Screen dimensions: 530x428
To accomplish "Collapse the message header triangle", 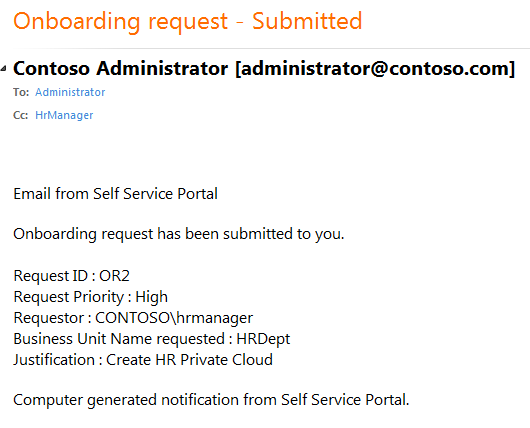I will click(3, 69).
